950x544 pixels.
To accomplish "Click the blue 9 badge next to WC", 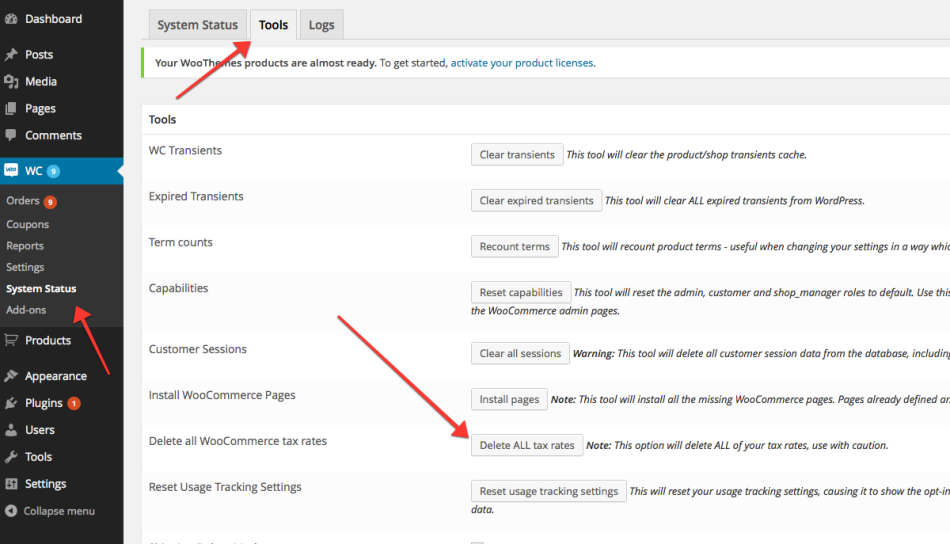I will [53, 171].
